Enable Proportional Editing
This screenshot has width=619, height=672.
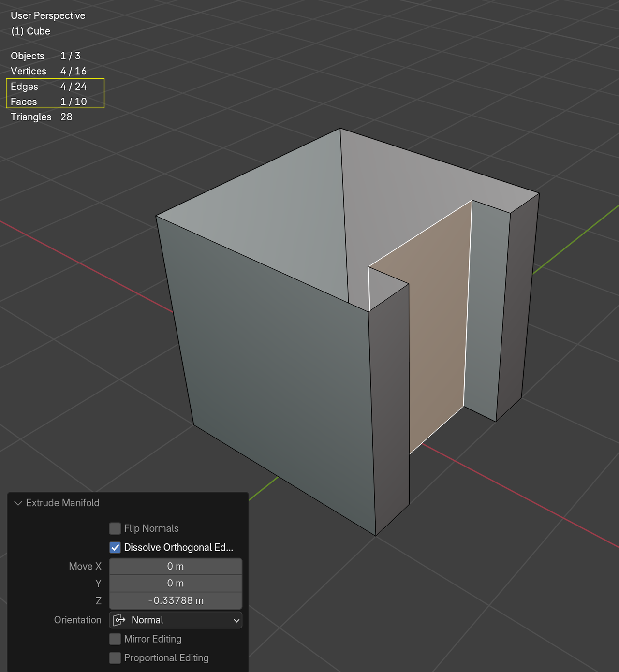[115, 658]
